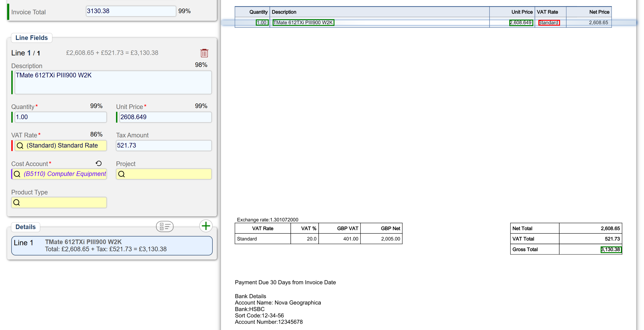Click the Tax Amount field showing 521.73

(164, 146)
